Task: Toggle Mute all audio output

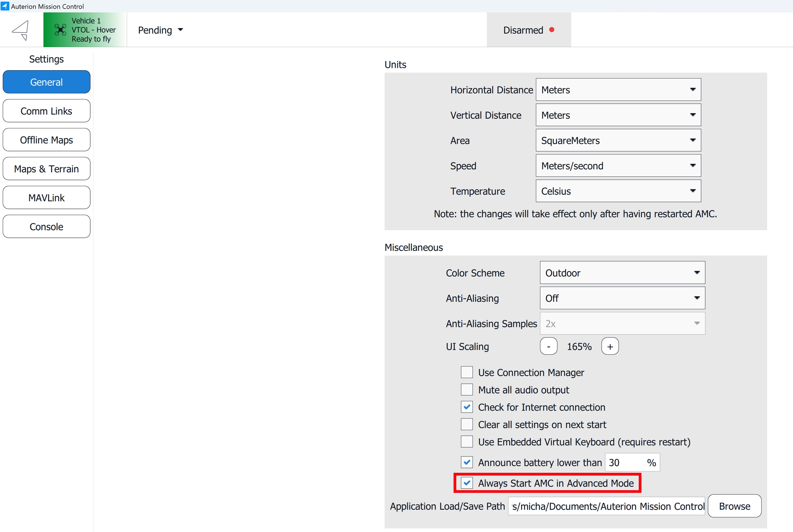Action: tap(466, 390)
